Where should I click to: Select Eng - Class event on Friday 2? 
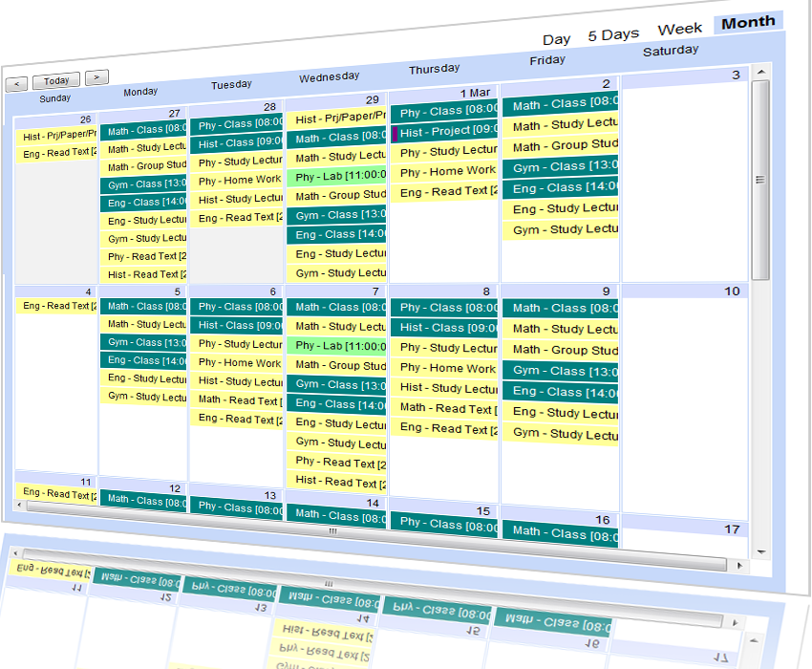coord(561,188)
